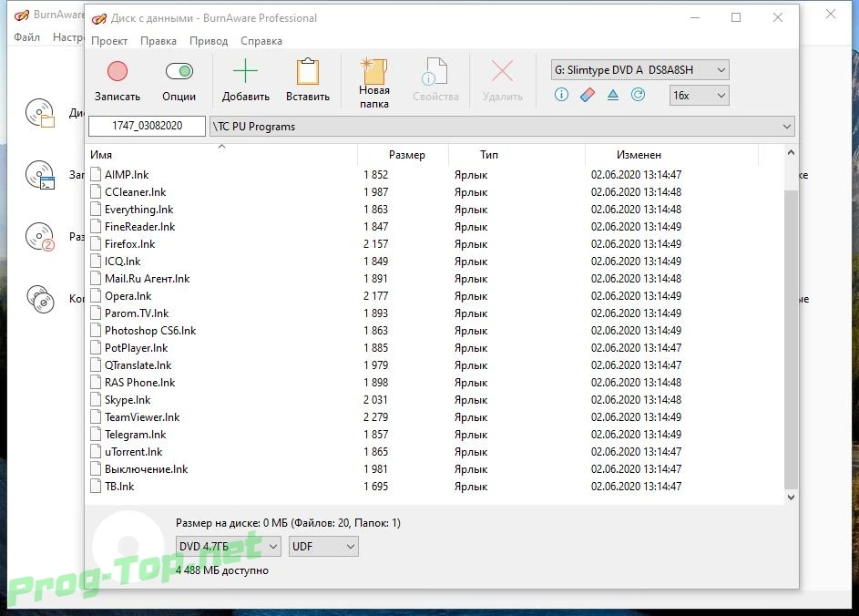The image size is (859, 616).
Task: Click disc label field 1747_03082020
Action: tap(147, 126)
